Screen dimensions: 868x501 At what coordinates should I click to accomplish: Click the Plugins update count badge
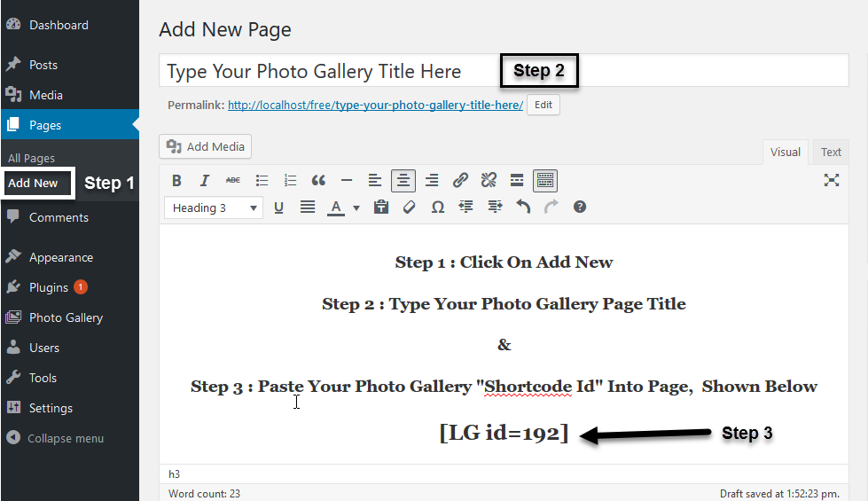click(81, 287)
